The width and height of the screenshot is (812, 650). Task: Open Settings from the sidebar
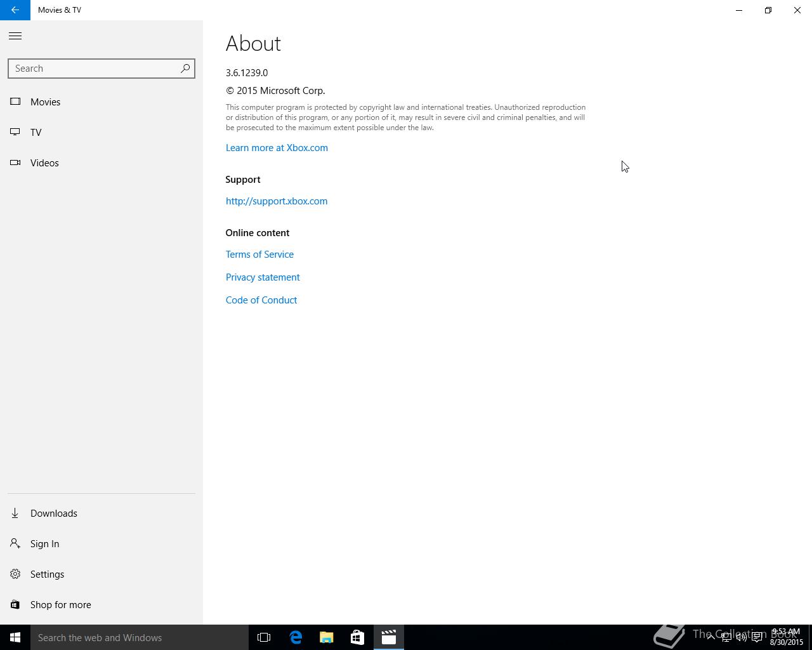click(x=101, y=574)
